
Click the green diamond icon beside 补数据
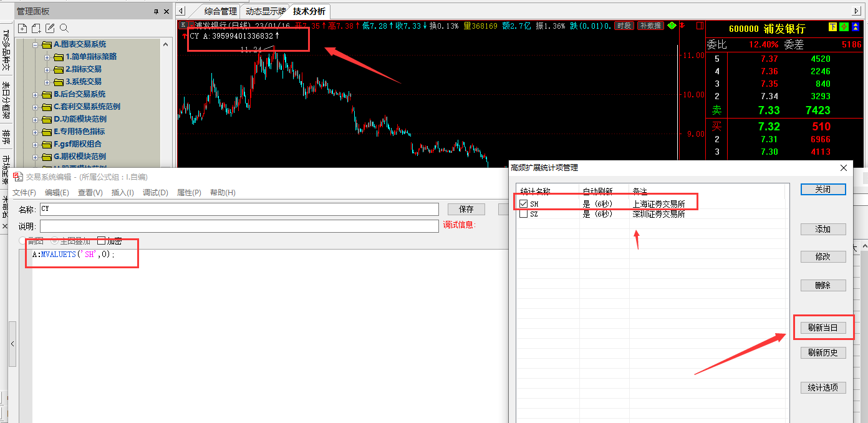click(x=672, y=26)
